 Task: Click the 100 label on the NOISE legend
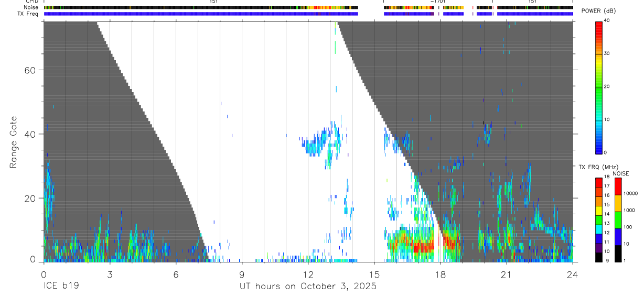click(628, 227)
